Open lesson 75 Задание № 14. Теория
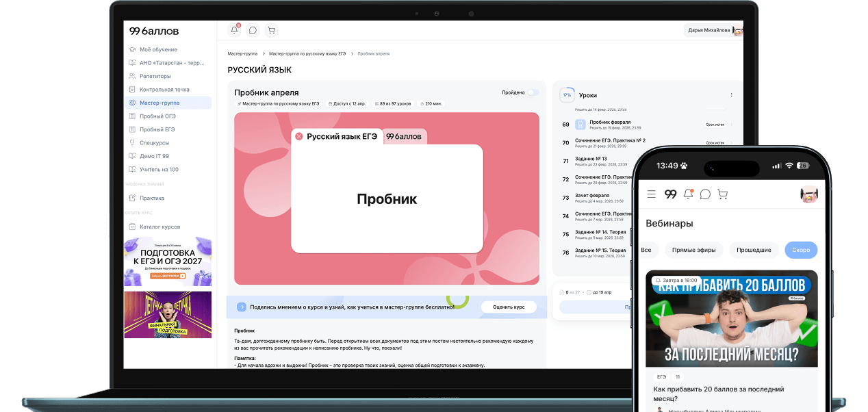Image resolution: width=868 pixels, height=412 pixels. tap(600, 234)
